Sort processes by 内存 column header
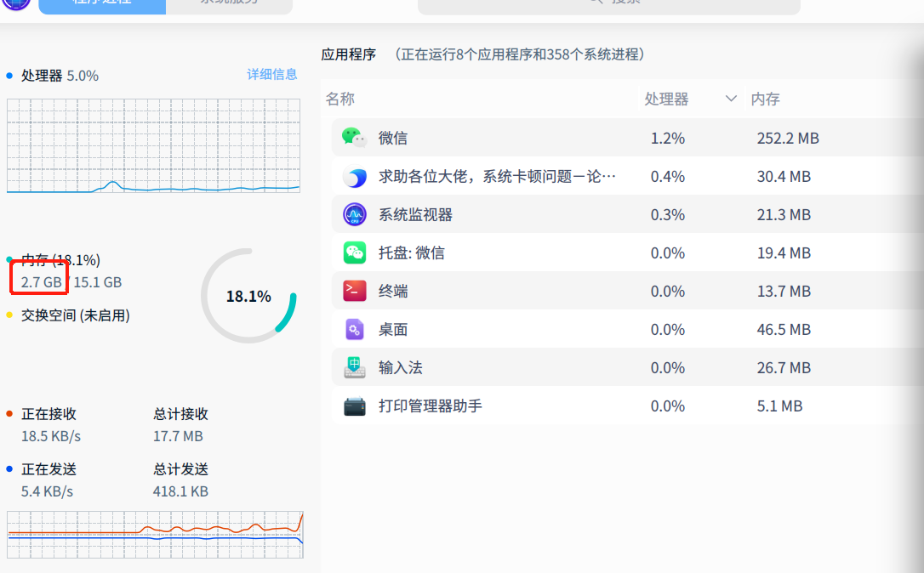Screen dimensions: 924x573 pos(765,99)
